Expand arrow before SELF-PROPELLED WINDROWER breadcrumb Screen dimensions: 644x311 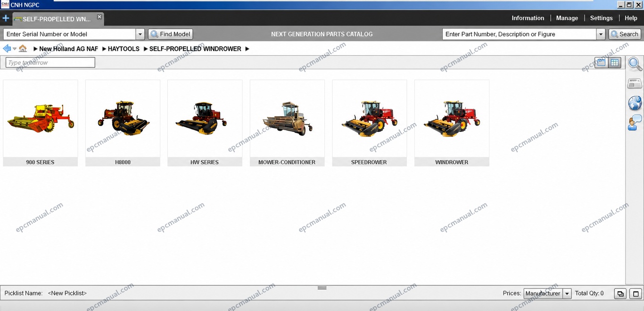click(x=146, y=49)
